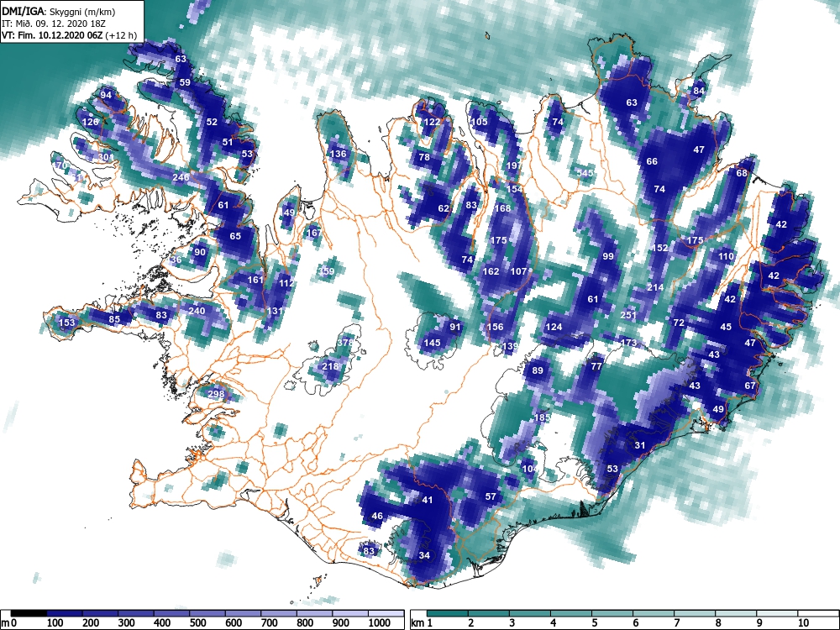Pick the dark teal swatch between km 1 and 2
840x630 pixels.
(448, 613)
